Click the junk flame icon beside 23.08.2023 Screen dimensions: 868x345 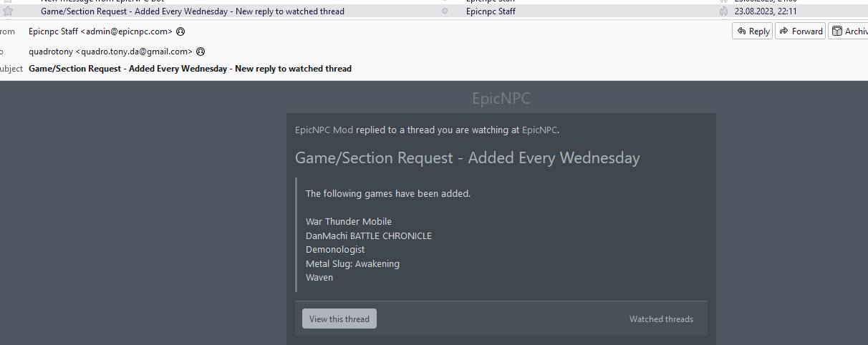pyautogui.click(x=723, y=11)
